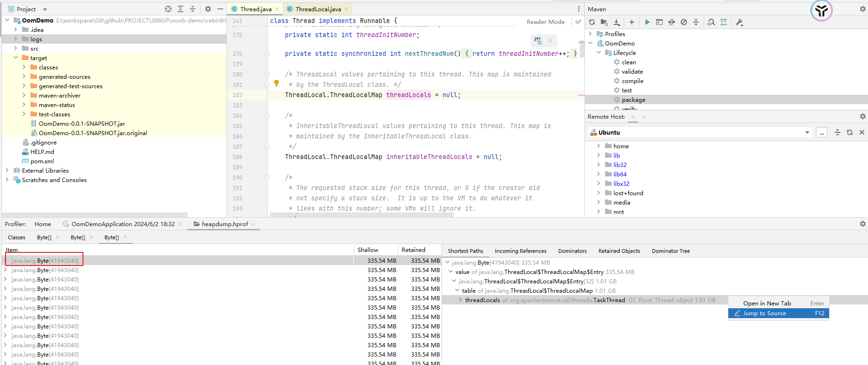Open Dominator Tree tab
This screenshot has width=868, height=365.
coord(671,251)
